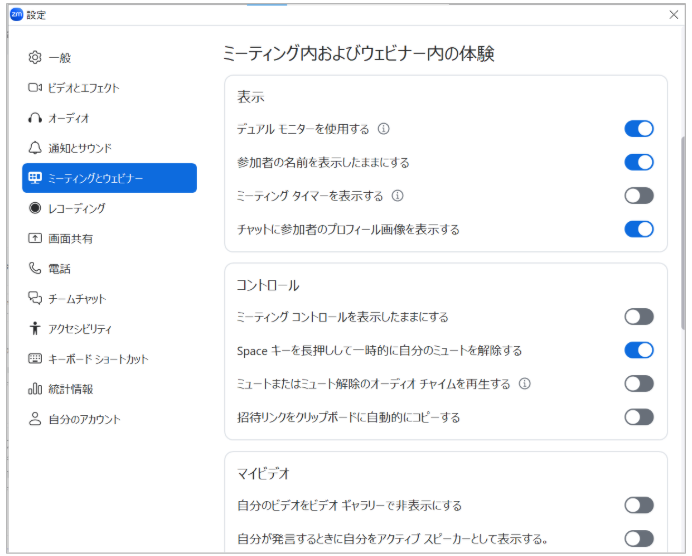
Task: Enable ミュート解除のオーディオ チャイム toggle
Action: click(639, 383)
